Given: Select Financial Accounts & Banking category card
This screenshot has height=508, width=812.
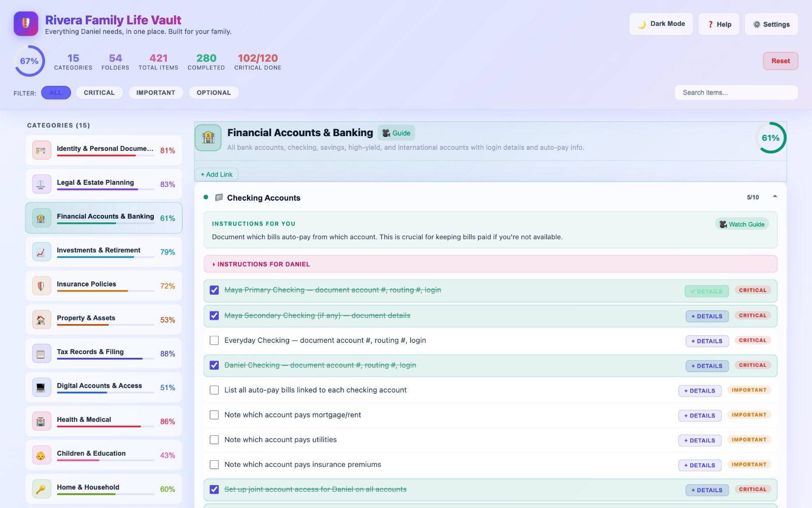Looking at the screenshot, I should 104,218.
